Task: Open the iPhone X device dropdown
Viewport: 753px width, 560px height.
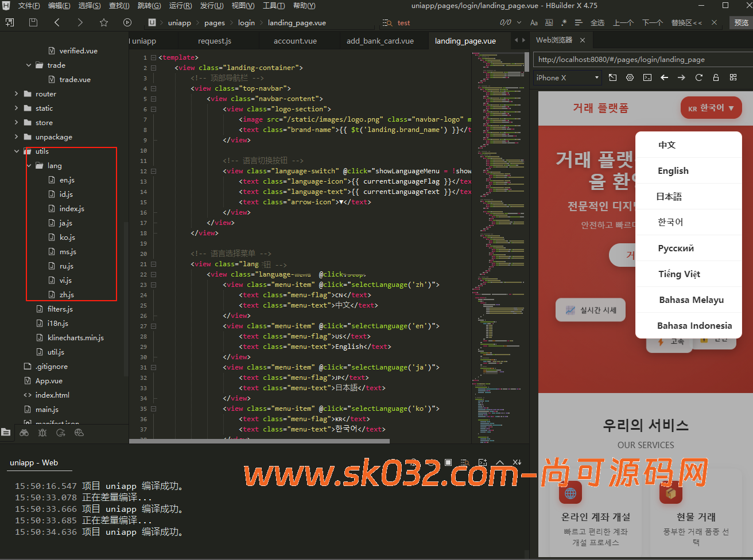Action: (567, 77)
